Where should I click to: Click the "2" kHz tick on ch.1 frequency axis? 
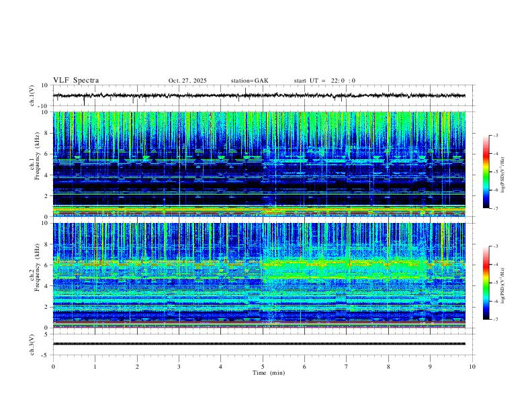(46, 196)
